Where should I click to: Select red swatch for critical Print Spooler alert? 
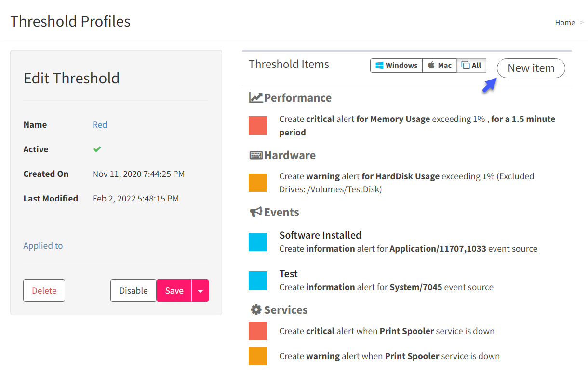258,331
